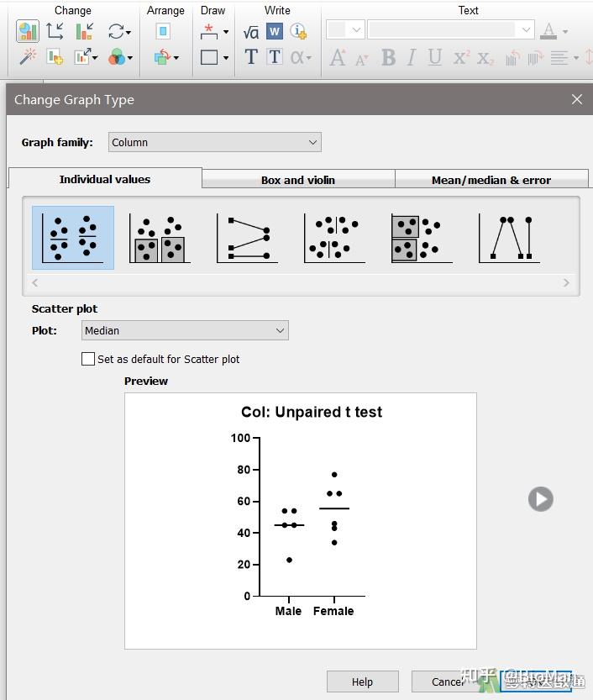Open the color scheme circles icon
Image resolution: width=593 pixels, height=700 pixels.
pyautogui.click(x=117, y=56)
